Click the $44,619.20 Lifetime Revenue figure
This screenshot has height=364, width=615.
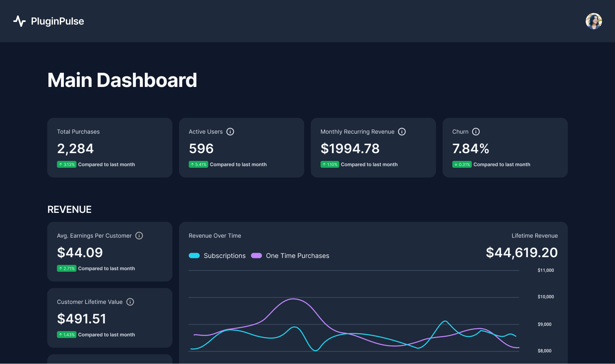tap(522, 253)
